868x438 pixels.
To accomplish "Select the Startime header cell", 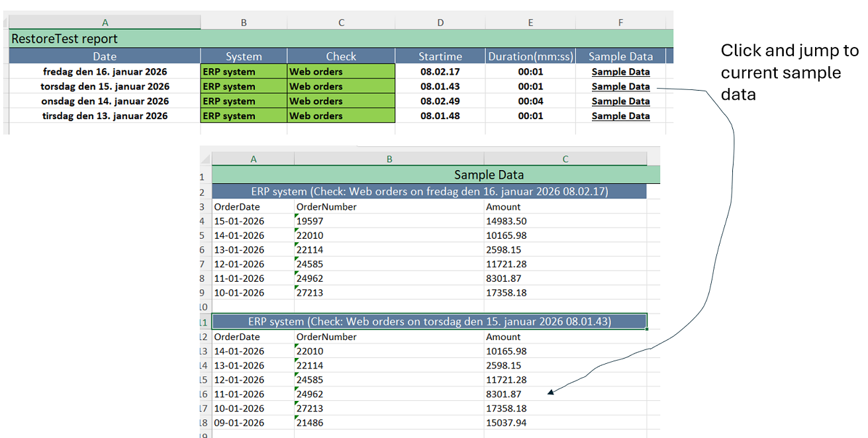I will pyautogui.click(x=440, y=56).
